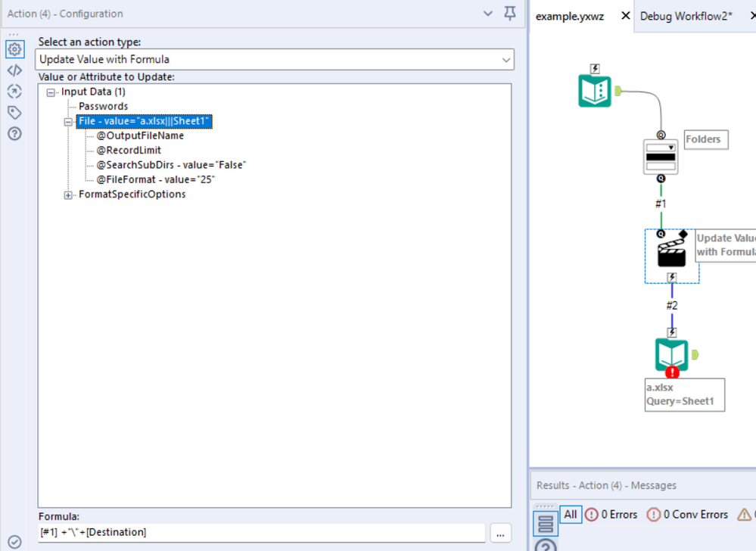This screenshot has height=551, width=756.
Task: Click the Q input anchor on Action tool
Action: tap(661, 234)
